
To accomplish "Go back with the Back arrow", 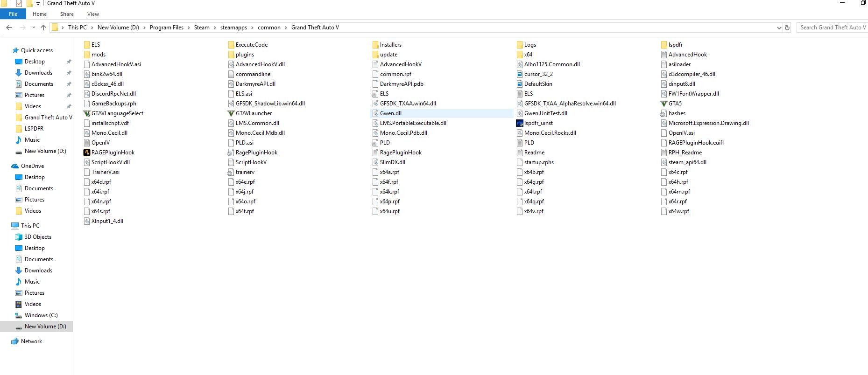I will pyautogui.click(x=9, y=28).
